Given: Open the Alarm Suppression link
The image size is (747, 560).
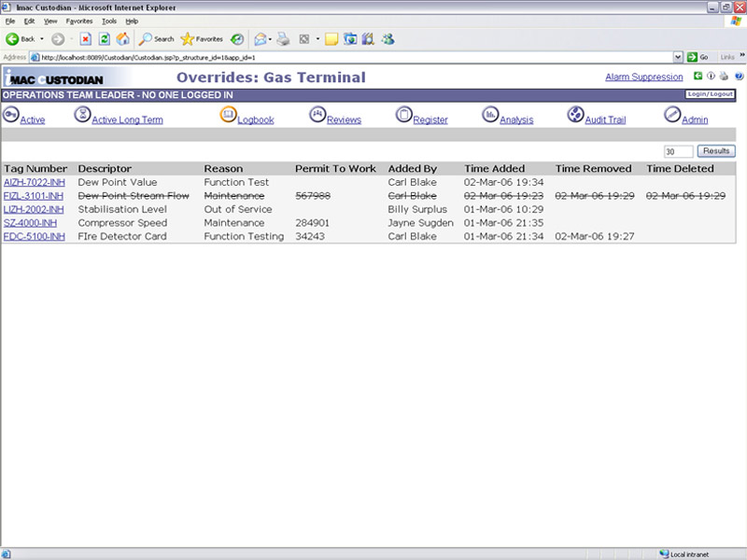Looking at the screenshot, I should (x=643, y=77).
